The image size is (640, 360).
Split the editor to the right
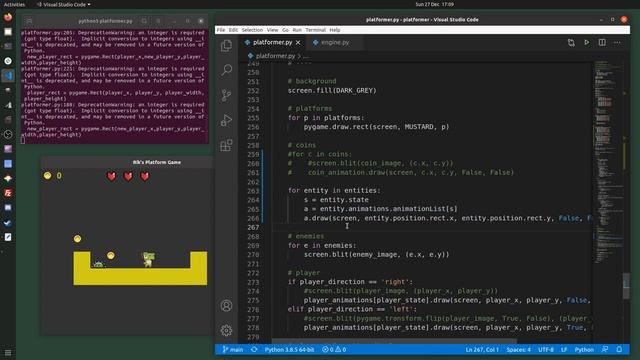point(602,42)
